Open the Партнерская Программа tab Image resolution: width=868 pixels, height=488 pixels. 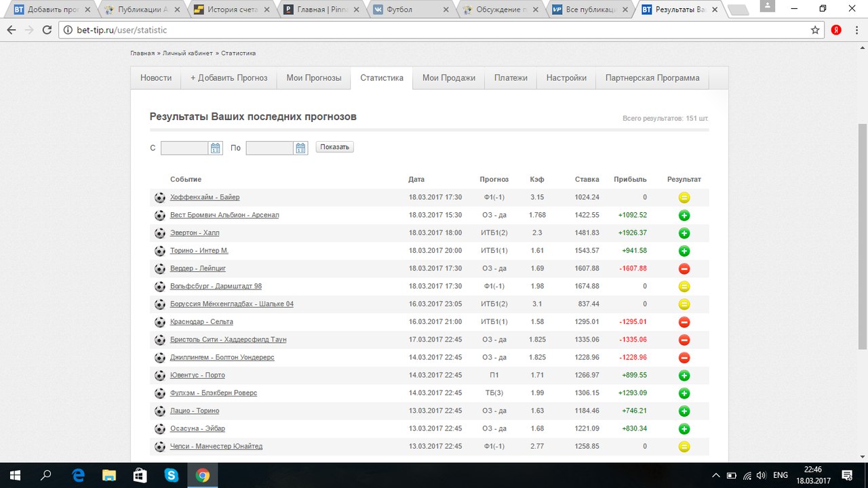652,78
